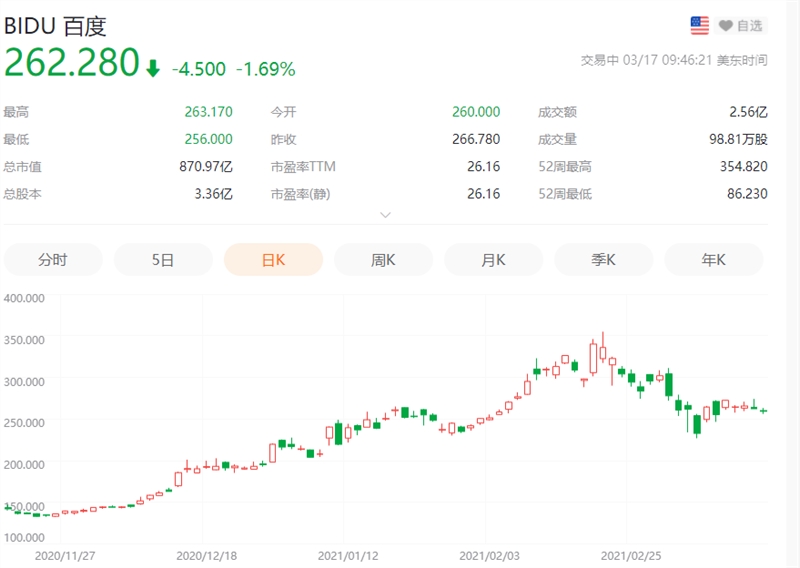Viewport: 800px width, 568px height.
Task: Click the 2020/11/27 date axis label
Action: (x=65, y=556)
